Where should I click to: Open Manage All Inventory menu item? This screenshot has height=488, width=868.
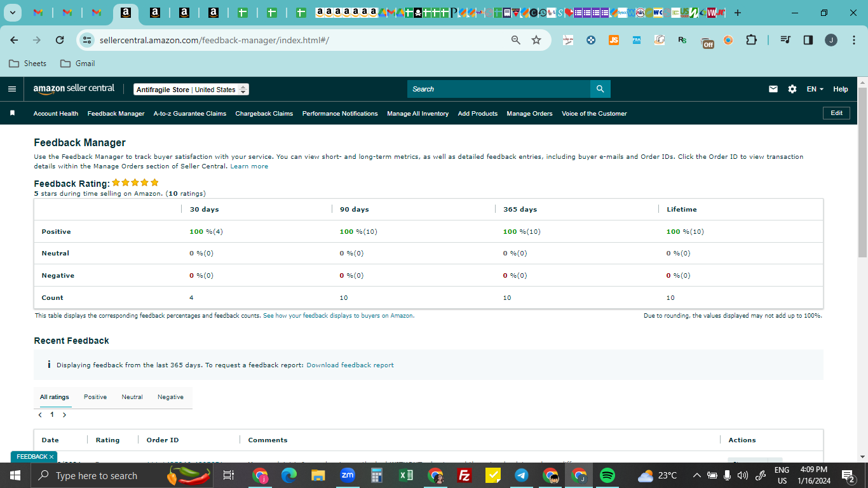coord(417,114)
